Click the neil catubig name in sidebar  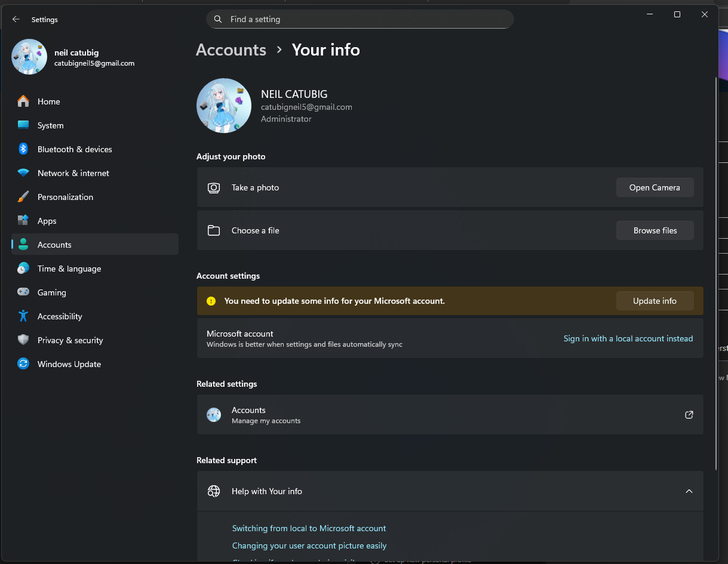[76, 53]
